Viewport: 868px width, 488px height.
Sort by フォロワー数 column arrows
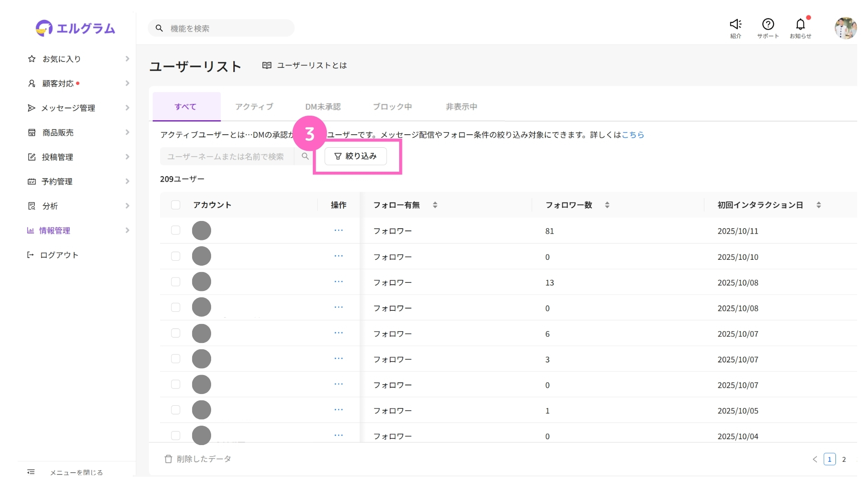(607, 205)
